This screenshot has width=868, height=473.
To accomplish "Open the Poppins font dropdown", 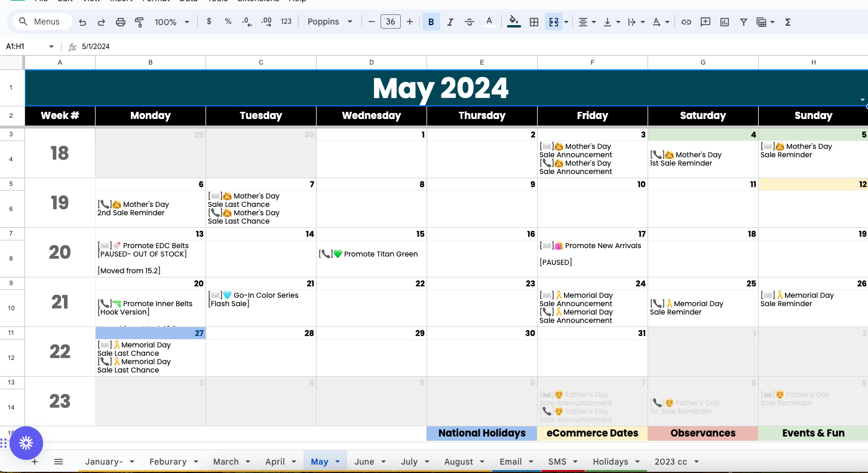I will point(330,22).
